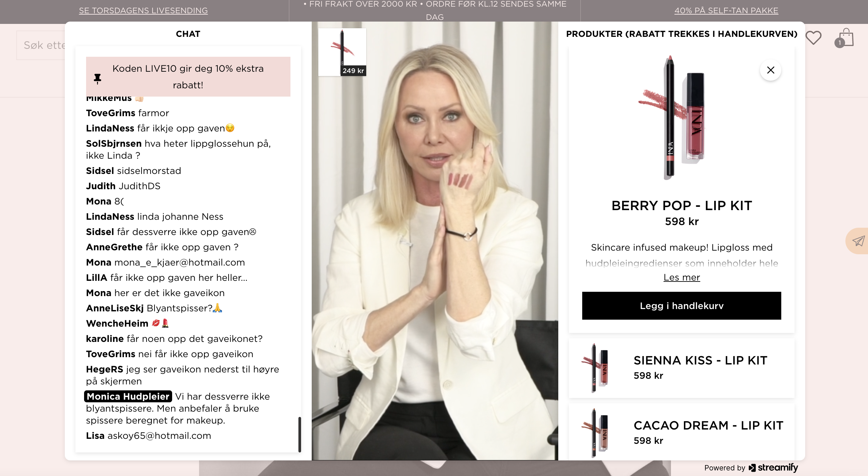Viewport: 868px width, 476px height.
Task: Open 40% på self-tan pakke link
Action: click(x=726, y=10)
